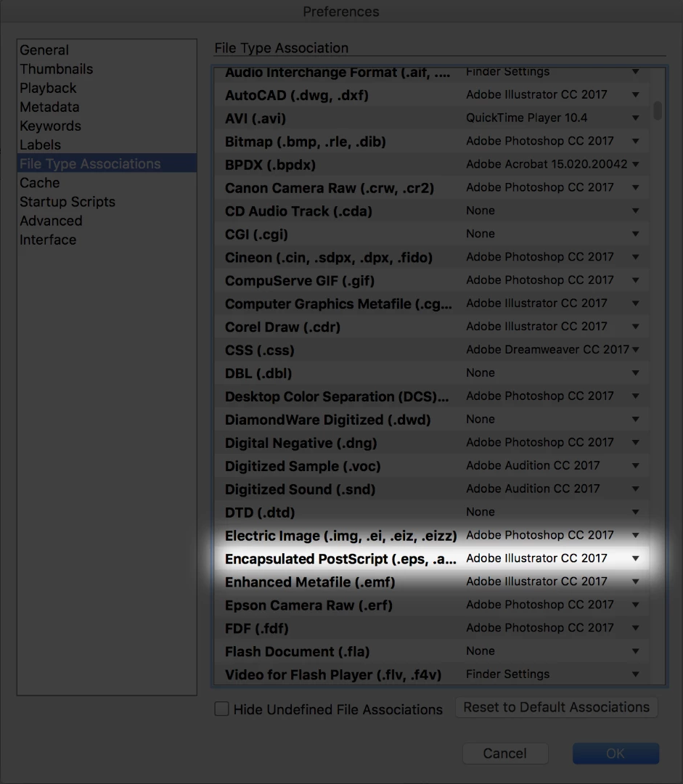Click the file type list scrollbar thumb
This screenshot has width=683, height=784.
coord(658,110)
